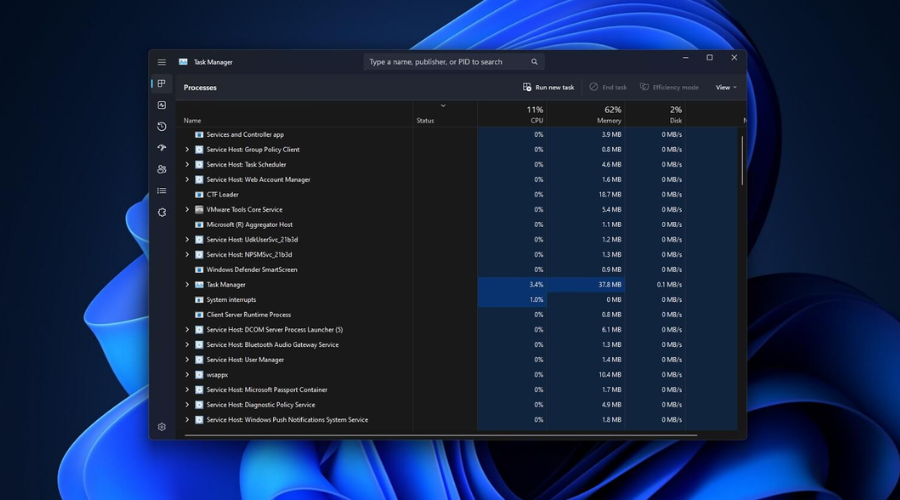Toggle Efficiency mode button
This screenshot has width=900, height=500.
669,87
